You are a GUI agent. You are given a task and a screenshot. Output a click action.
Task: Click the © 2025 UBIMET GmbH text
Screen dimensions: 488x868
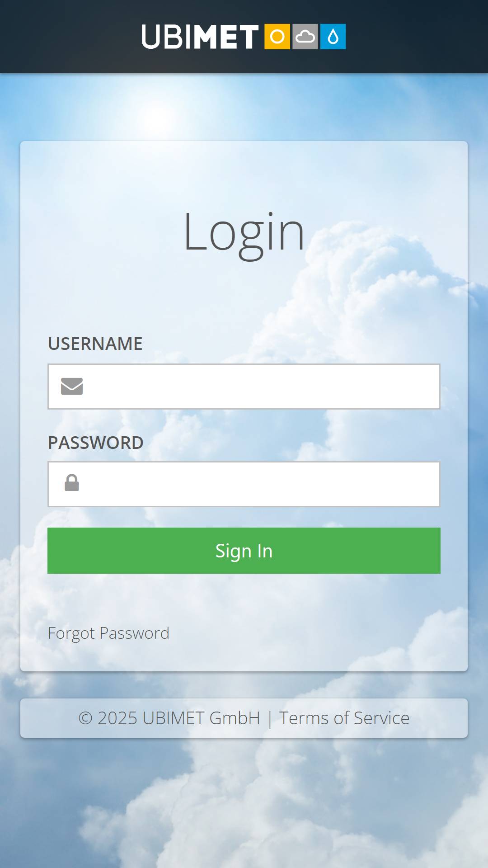[x=169, y=718]
